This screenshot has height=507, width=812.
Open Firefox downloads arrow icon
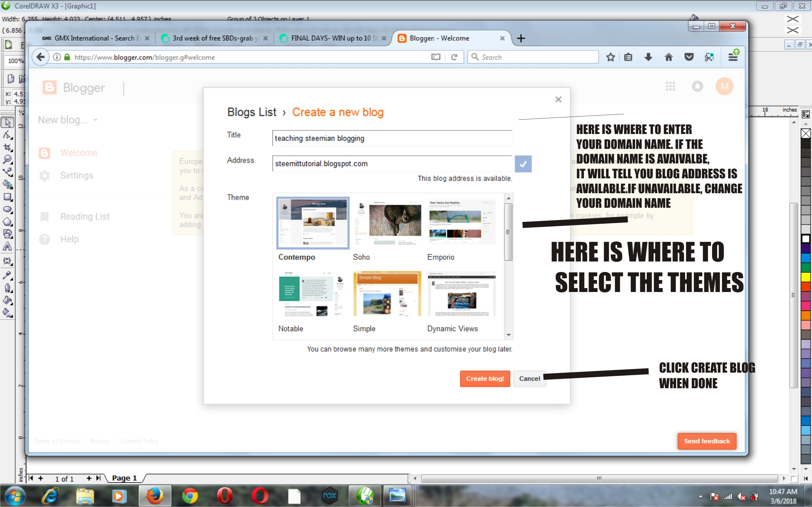click(648, 57)
